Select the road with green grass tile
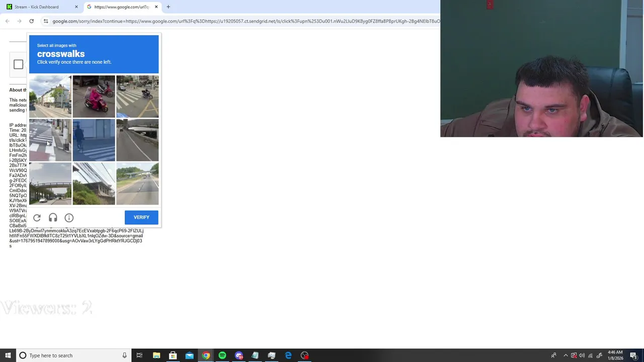The width and height of the screenshot is (644, 362). point(137,184)
